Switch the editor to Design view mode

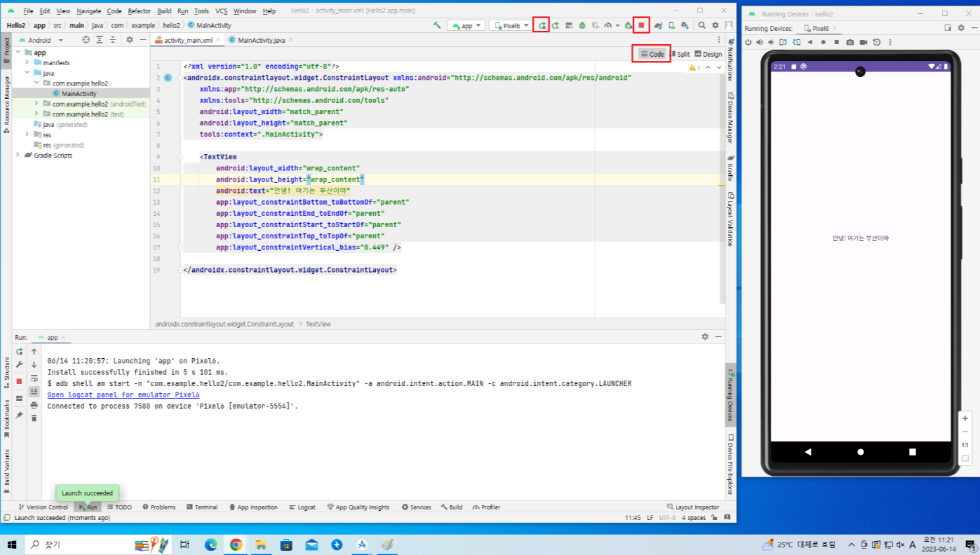[708, 54]
